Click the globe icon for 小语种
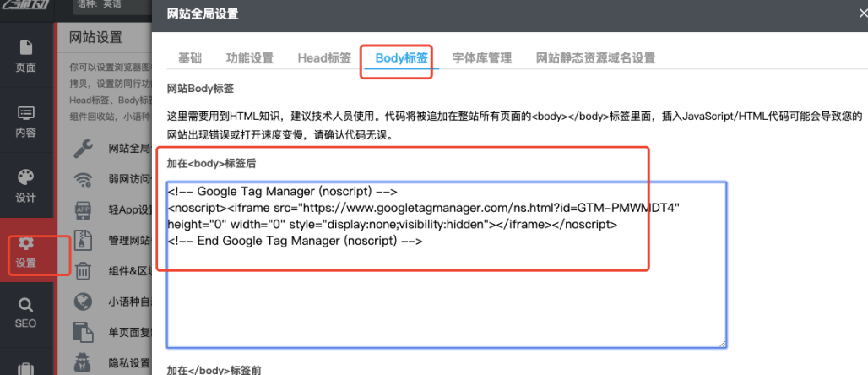The image size is (868, 375). (x=84, y=301)
